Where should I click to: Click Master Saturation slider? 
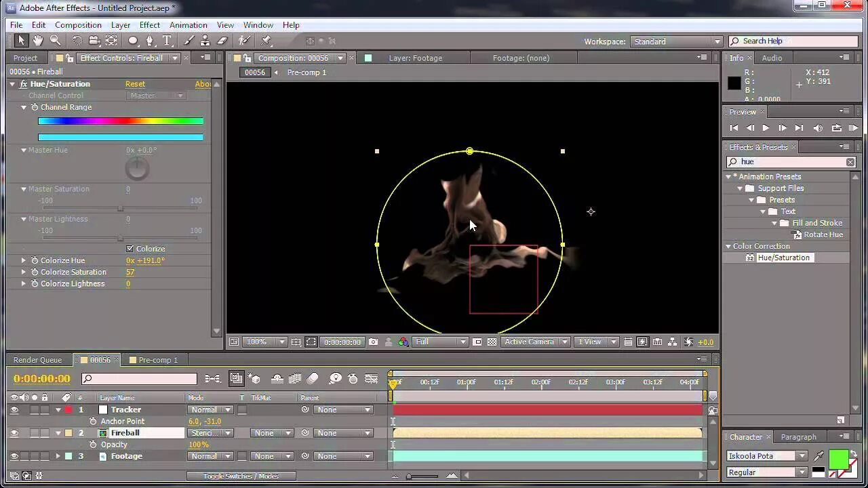tap(120, 208)
